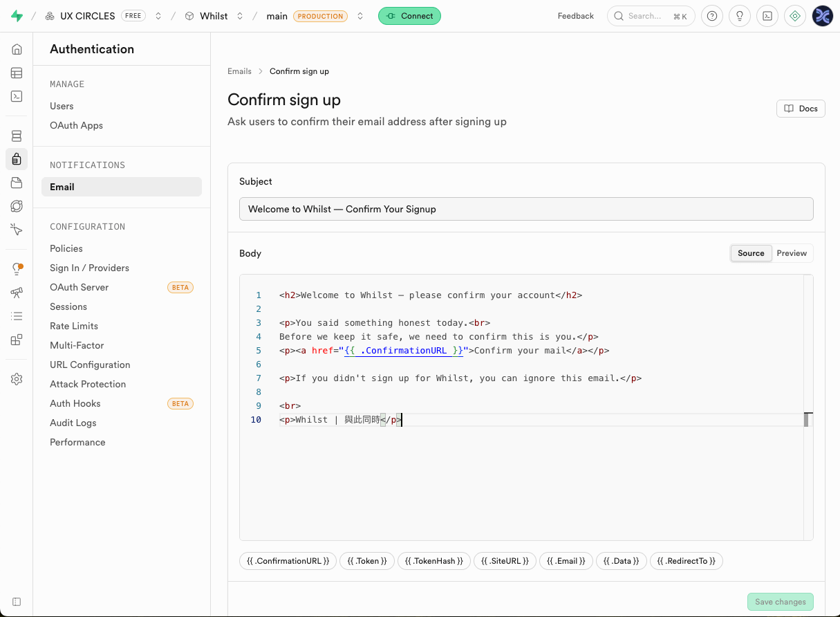Screen dimensions: 840x617
Task: Click the organization icon beside UX CIRCLES
Action: coord(50,16)
